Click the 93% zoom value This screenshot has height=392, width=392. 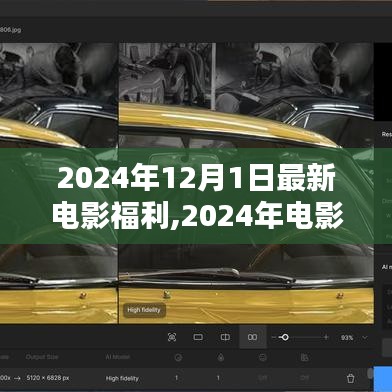[x=347, y=338]
